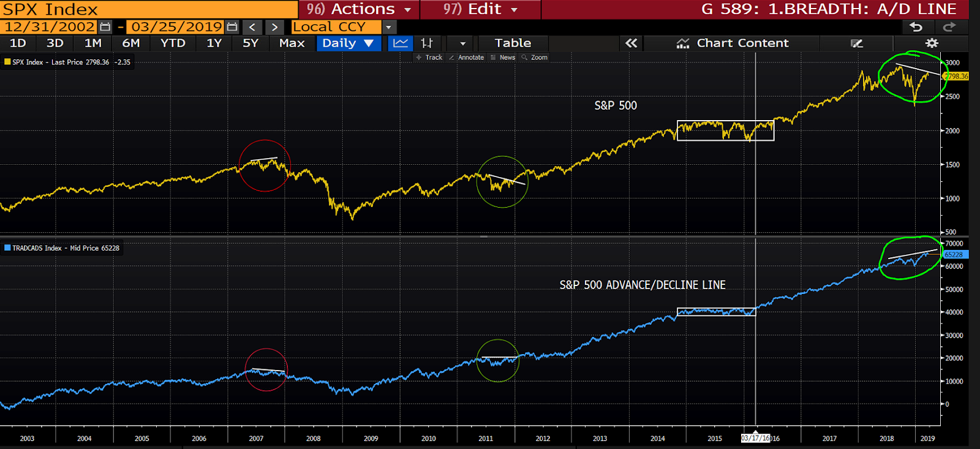This screenshot has width=980, height=449.
Task: Select the line chart type icon
Action: click(401, 43)
